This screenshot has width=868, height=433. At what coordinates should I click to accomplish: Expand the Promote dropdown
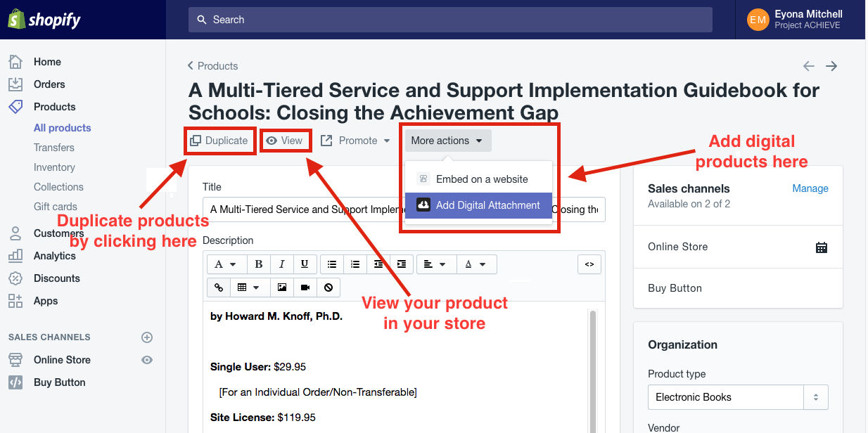(355, 141)
